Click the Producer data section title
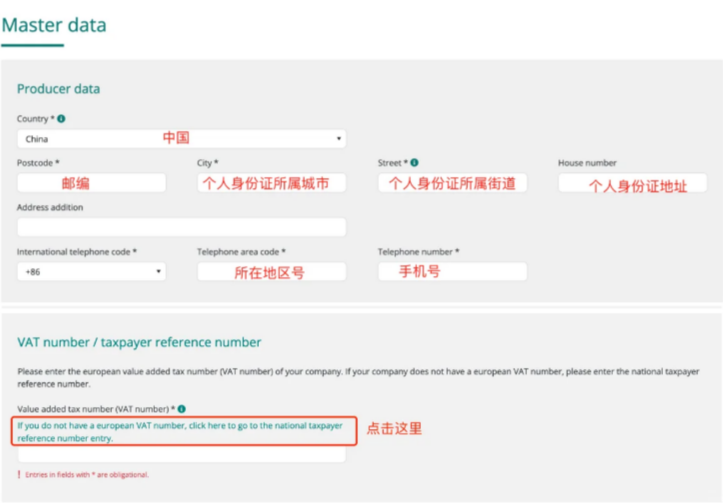This screenshot has height=503, width=723. (58, 89)
